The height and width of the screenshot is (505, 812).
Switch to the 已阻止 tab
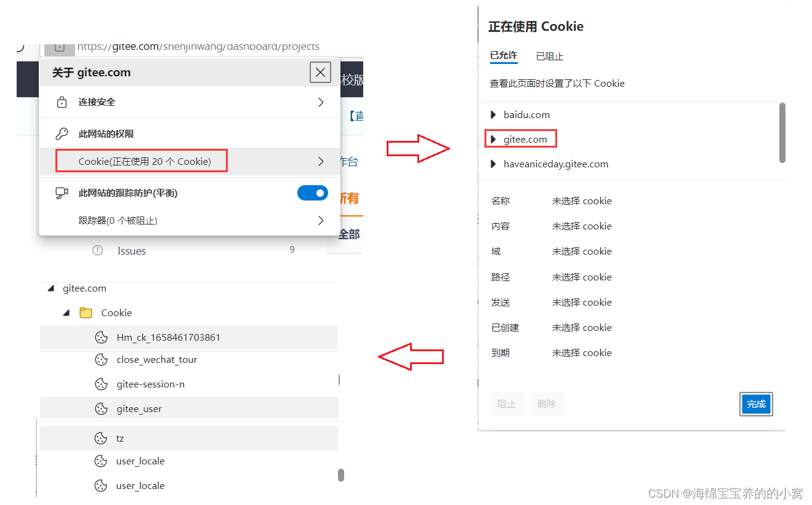pyautogui.click(x=550, y=56)
